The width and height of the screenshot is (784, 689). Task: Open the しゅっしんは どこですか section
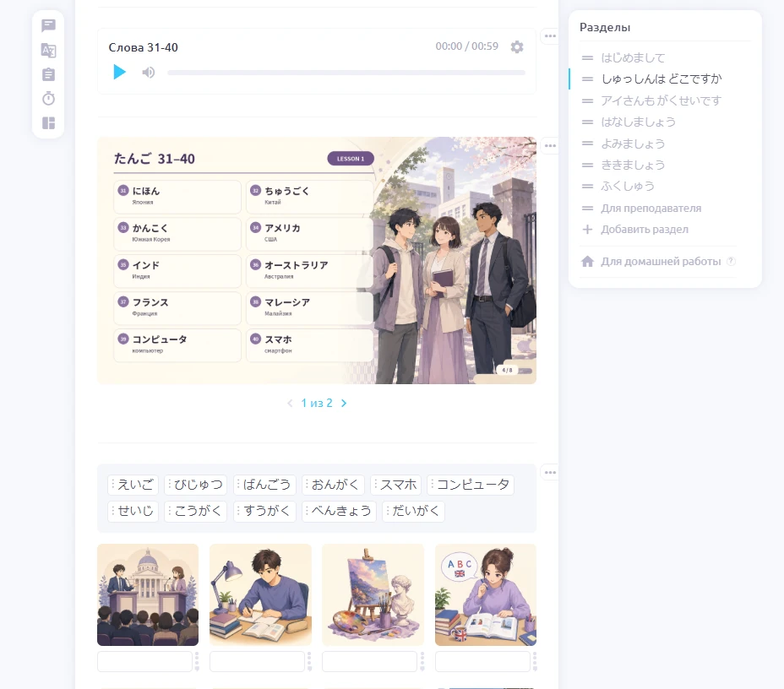coord(661,79)
